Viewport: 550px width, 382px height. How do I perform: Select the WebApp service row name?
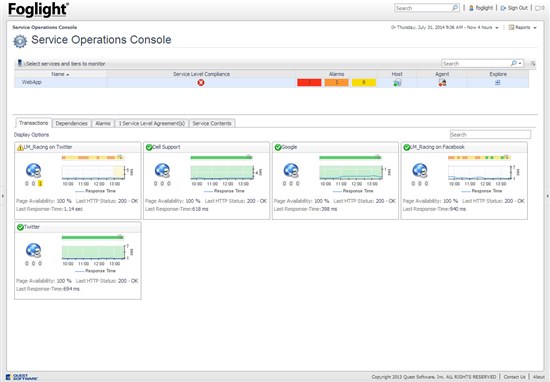tap(32, 82)
